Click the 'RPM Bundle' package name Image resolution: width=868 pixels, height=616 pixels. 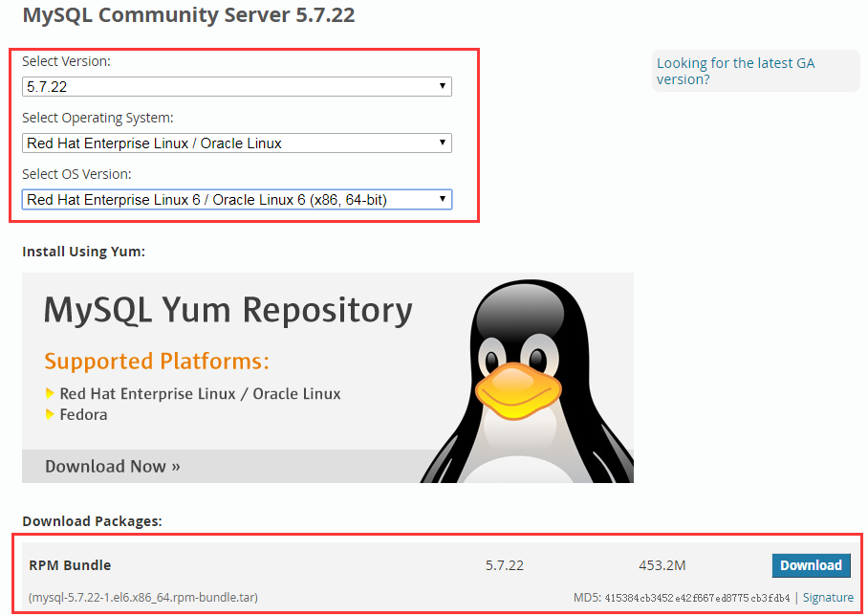[70, 565]
